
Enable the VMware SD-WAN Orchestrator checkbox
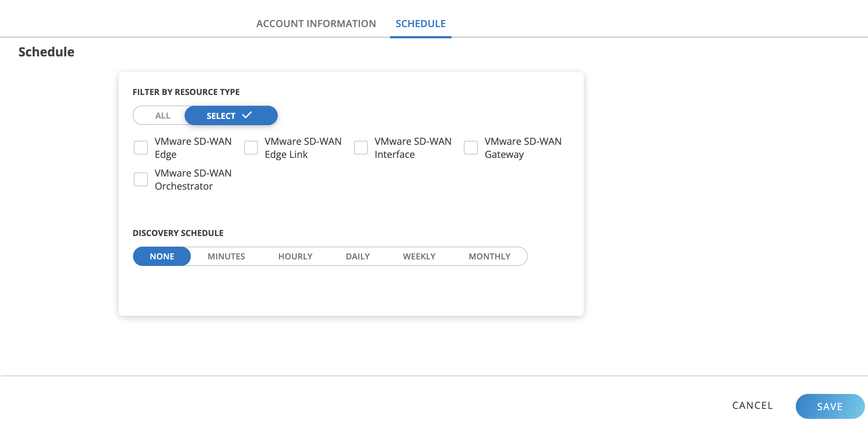pyautogui.click(x=140, y=179)
